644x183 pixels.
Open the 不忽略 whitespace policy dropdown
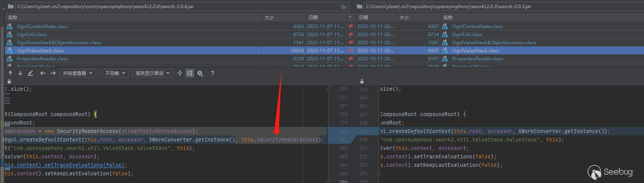115,73
